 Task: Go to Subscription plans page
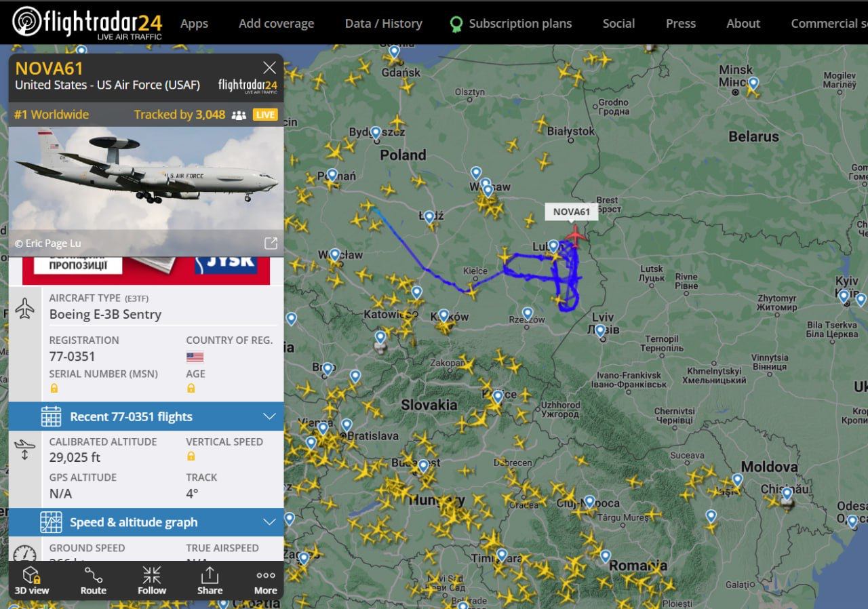pyautogui.click(x=511, y=24)
